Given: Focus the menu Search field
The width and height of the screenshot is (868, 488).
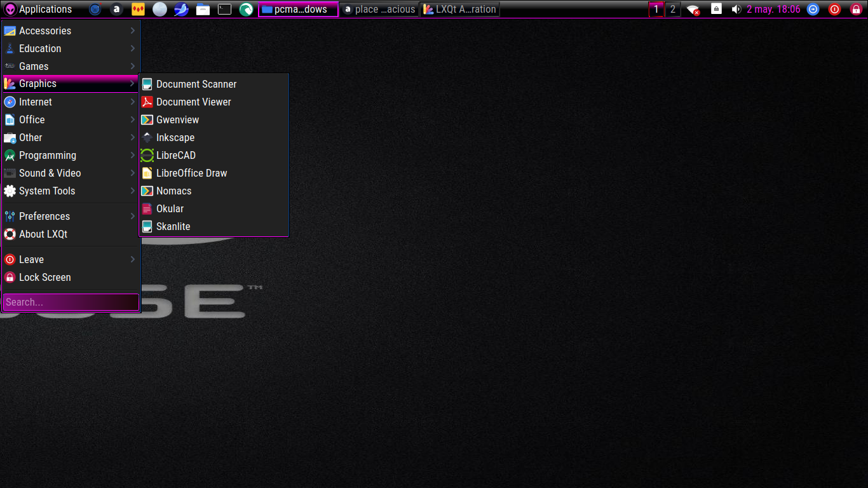Looking at the screenshot, I should coord(71,302).
